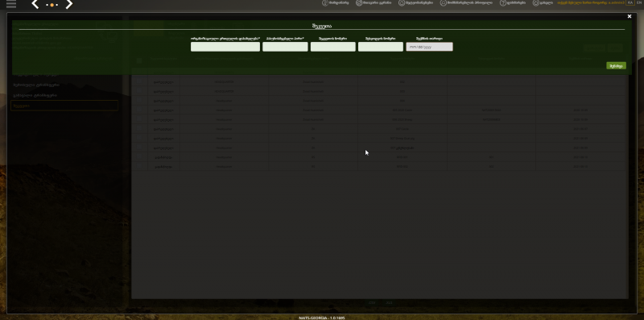
Task: Click the green search button in dialog
Action: [x=616, y=66]
